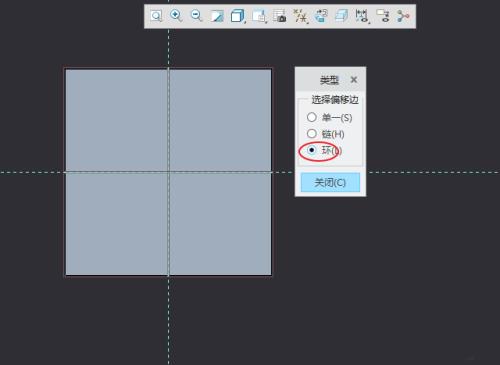Click the 类型 dialog title bar
This screenshot has height=365, width=500.
(x=330, y=79)
